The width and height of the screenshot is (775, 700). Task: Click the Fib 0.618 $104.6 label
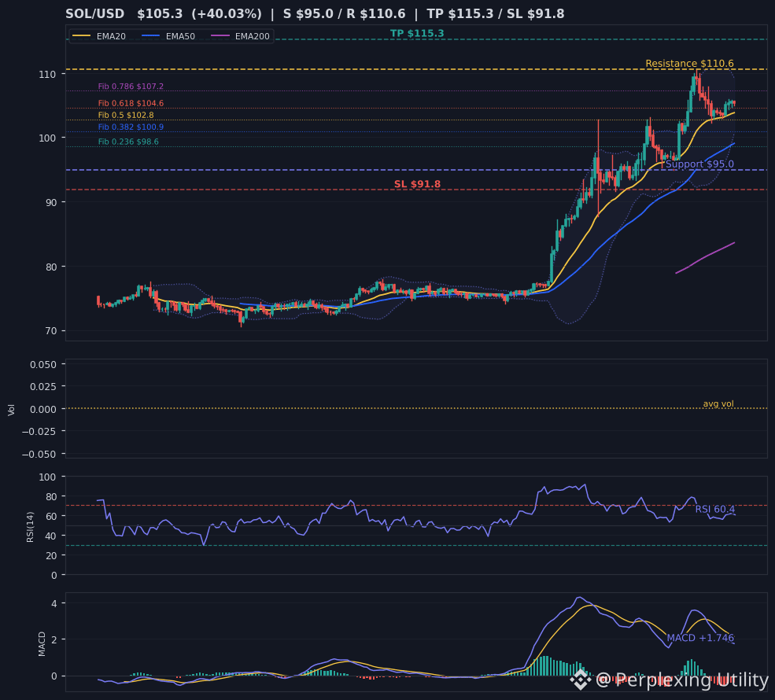[131, 103]
